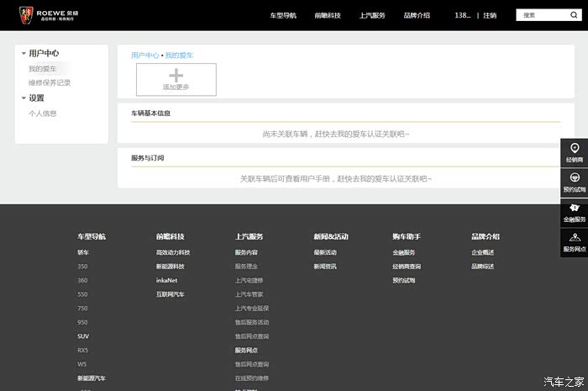Image resolution: width=588 pixels, height=391 pixels.
Task: Open 个人信息 under settings
Action: pyautogui.click(x=43, y=113)
